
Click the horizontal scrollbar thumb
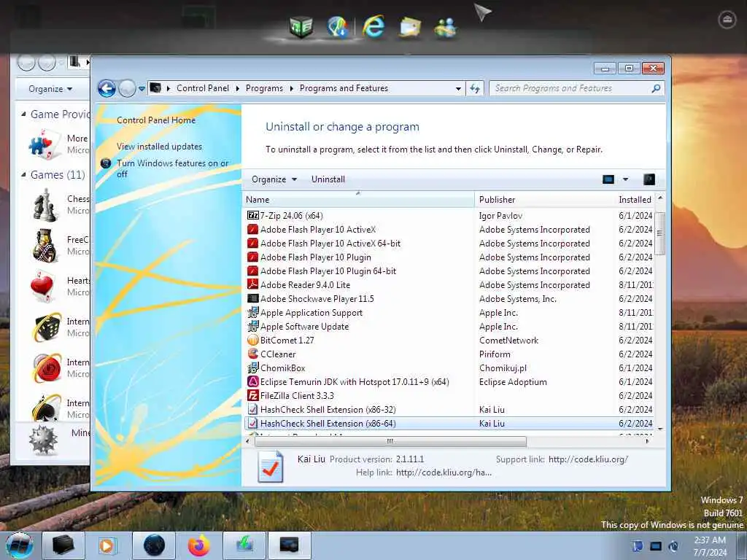[391, 441]
